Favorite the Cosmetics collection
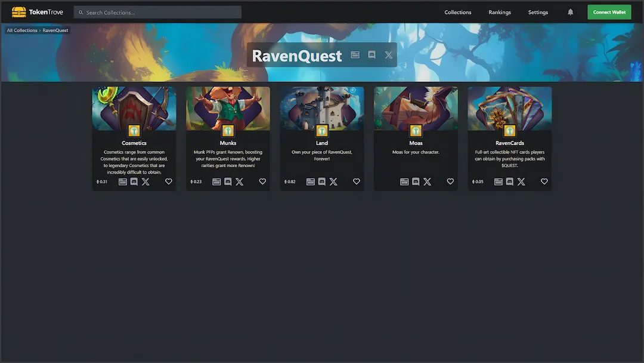Image resolution: width=644 pixels, height=363 pixels. [x=168, y=181]
